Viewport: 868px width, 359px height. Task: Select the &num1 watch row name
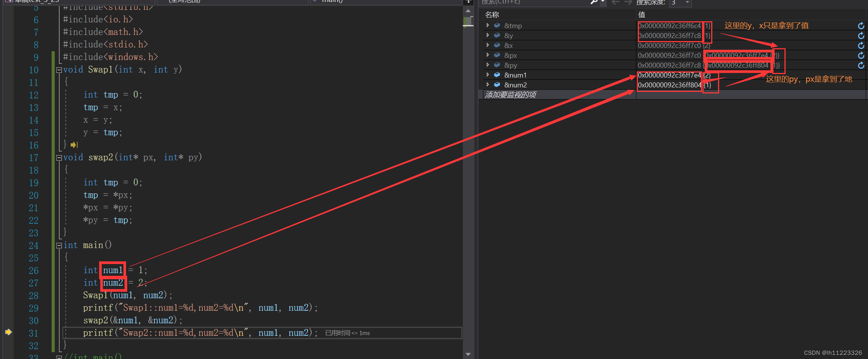515,75
